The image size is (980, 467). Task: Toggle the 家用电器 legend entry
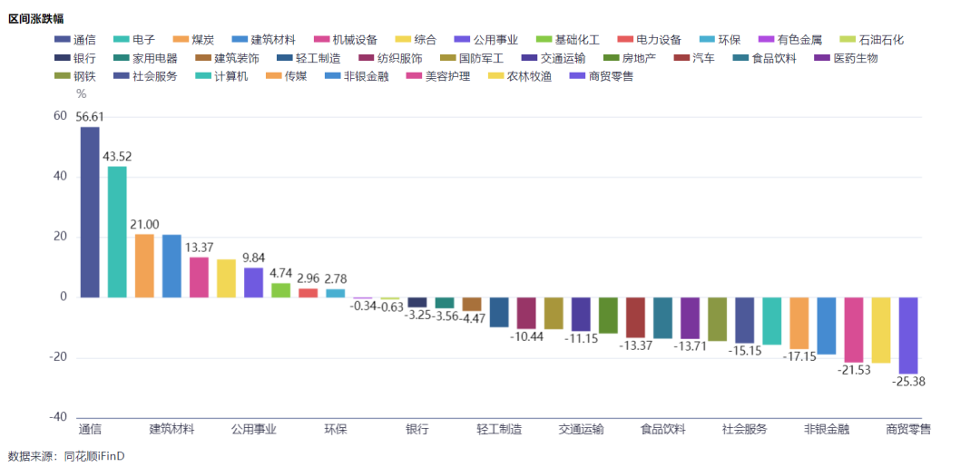[x=144, y=59]
